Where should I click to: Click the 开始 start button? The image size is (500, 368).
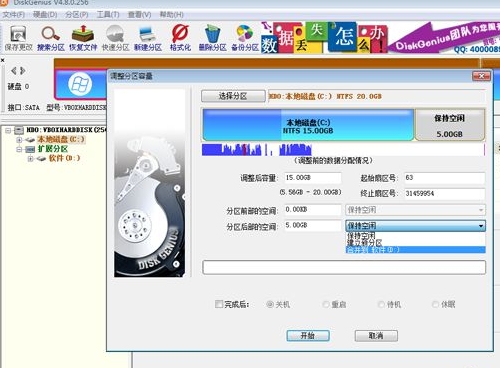(308, 336)
